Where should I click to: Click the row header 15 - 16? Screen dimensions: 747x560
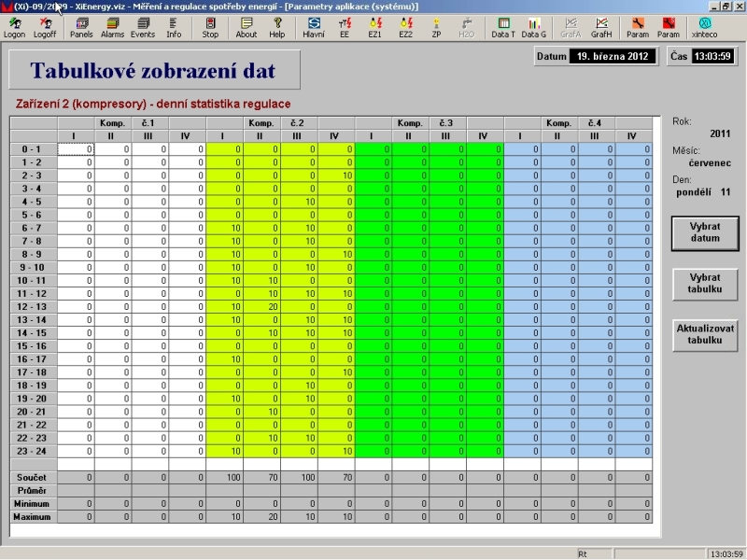pos(32,346)
